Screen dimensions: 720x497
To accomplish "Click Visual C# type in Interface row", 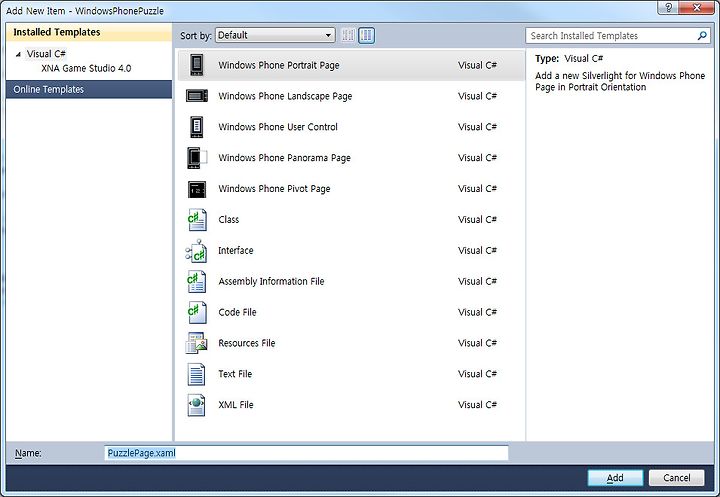I will tap(477, 250).
